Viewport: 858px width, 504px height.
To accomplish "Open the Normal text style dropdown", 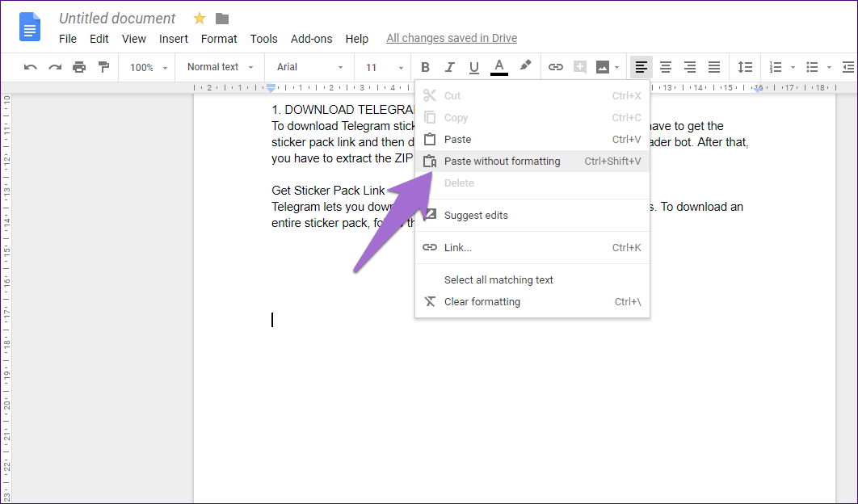I will coord(220,67).
